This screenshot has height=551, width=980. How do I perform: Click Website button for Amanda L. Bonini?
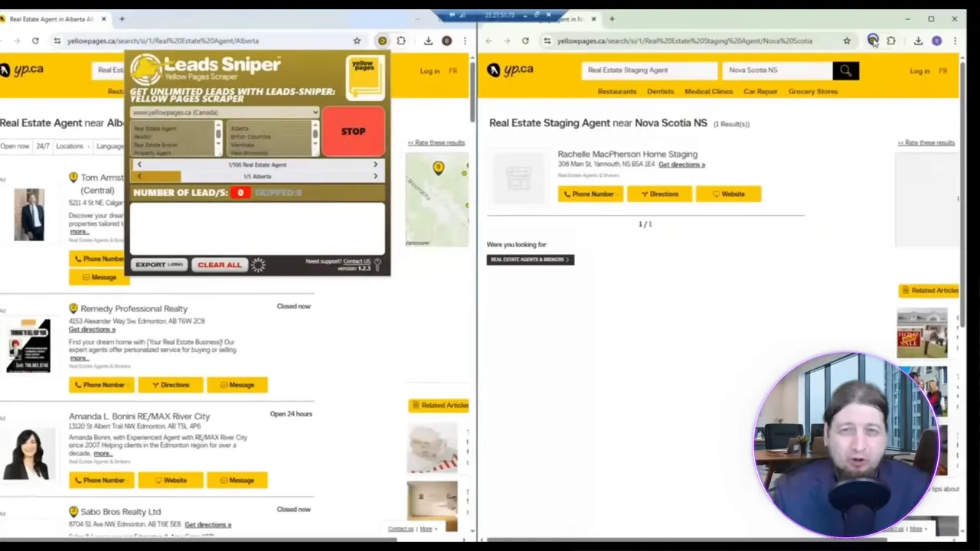(170, 481)
